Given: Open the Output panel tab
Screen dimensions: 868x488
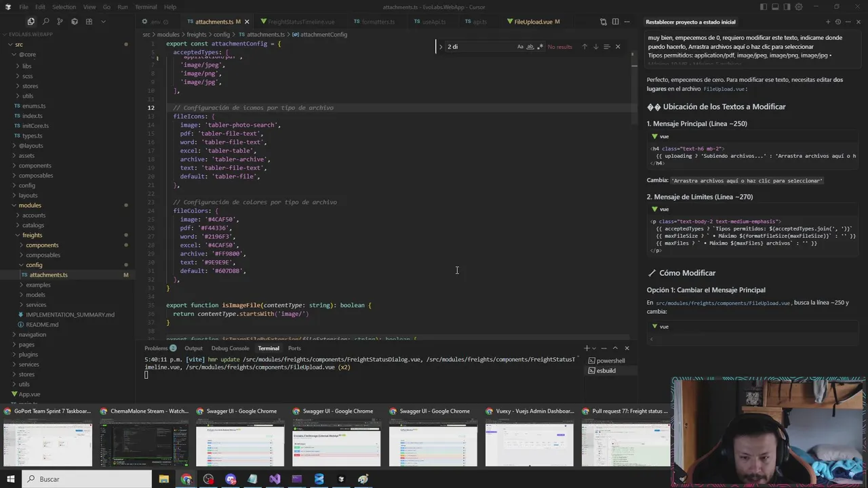Looking at the screenshot, I should point(193,348).
